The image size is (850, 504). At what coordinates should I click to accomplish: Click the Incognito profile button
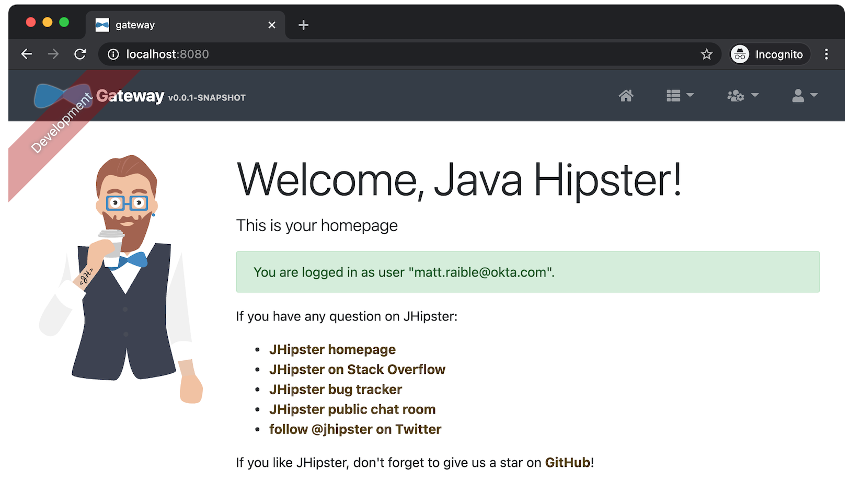coord(769,54)
